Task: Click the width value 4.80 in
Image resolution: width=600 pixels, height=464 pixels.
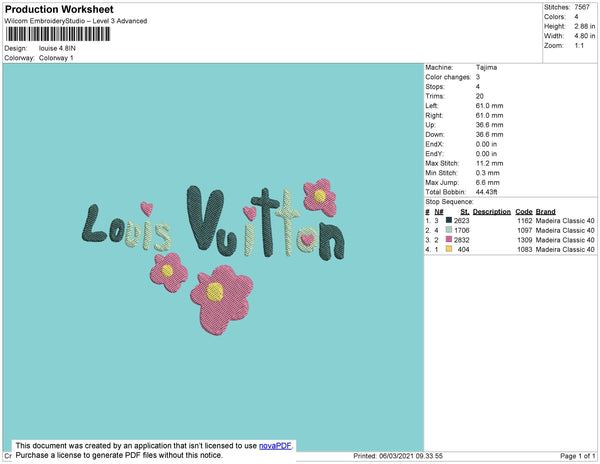Action: pos(584,36)
